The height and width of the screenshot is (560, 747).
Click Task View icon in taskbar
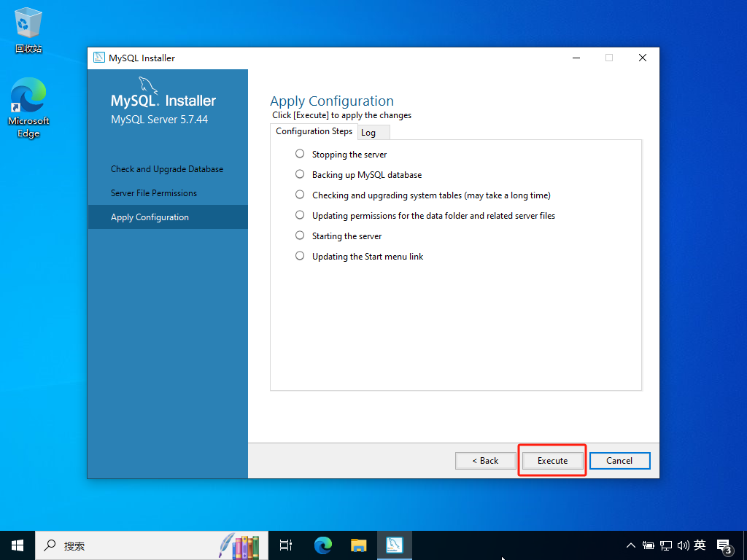[x=286, y=545]
